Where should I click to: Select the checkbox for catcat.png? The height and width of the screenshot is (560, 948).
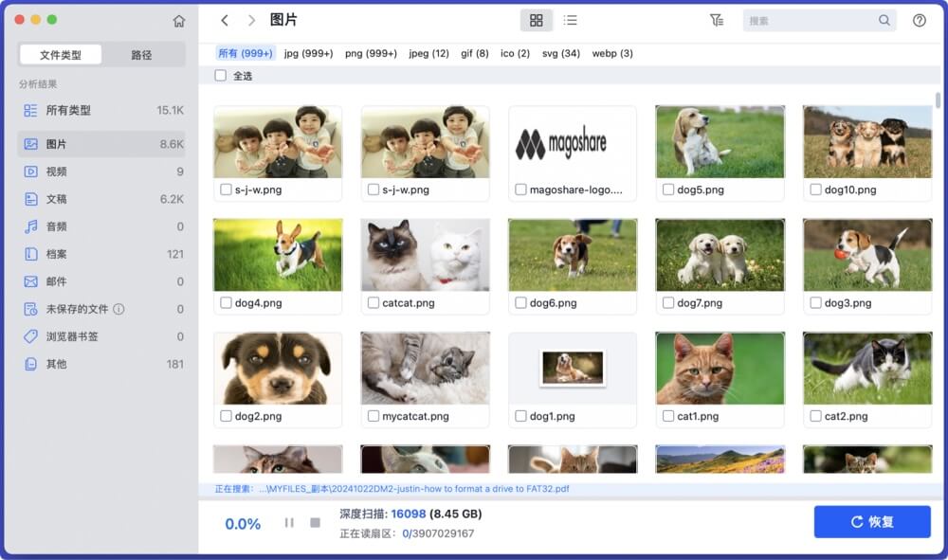tap(373, 304)
